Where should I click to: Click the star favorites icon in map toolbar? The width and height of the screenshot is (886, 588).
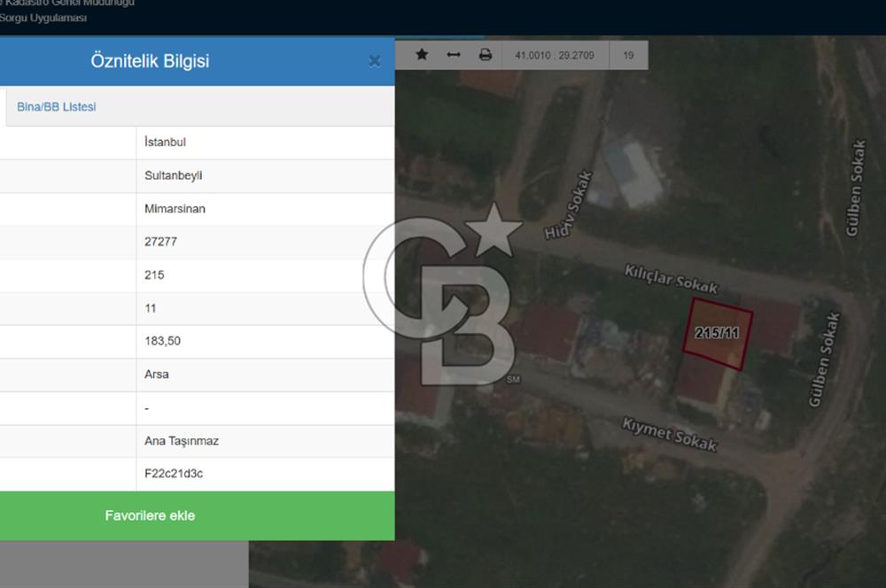(422, 55)
